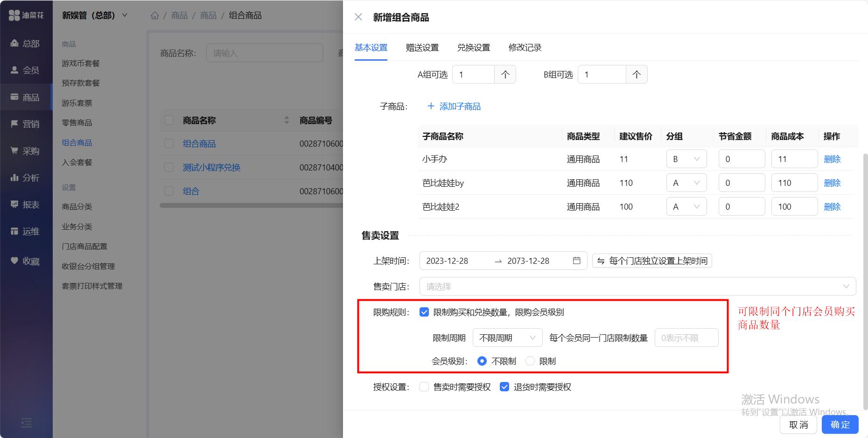
Task: Open the 采购 sidebar section
Action: click(x=25, y=151)
